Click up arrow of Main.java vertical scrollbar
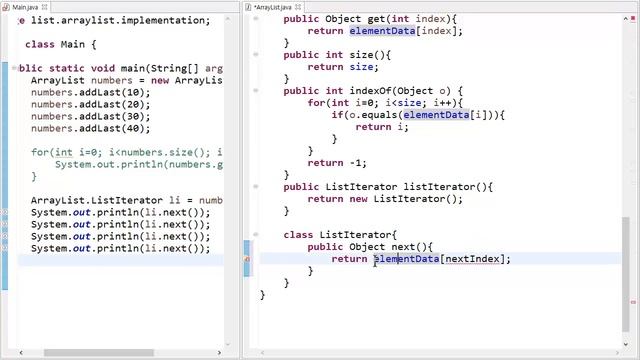640x360 pixels. click(228, 19)
